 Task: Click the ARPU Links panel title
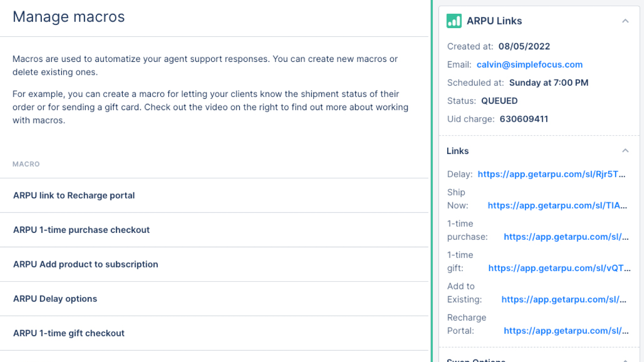point(494,21)
